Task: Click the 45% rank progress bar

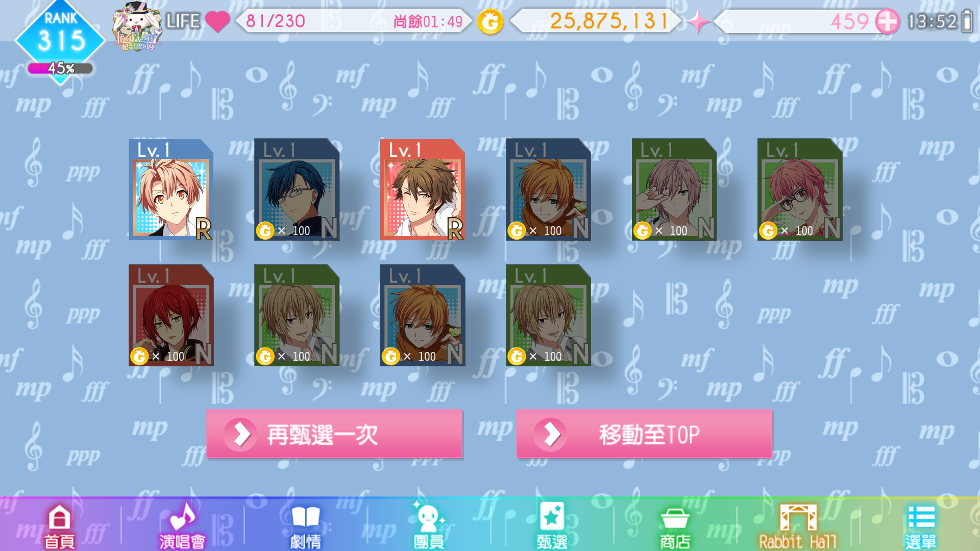Action: point(61,68)
